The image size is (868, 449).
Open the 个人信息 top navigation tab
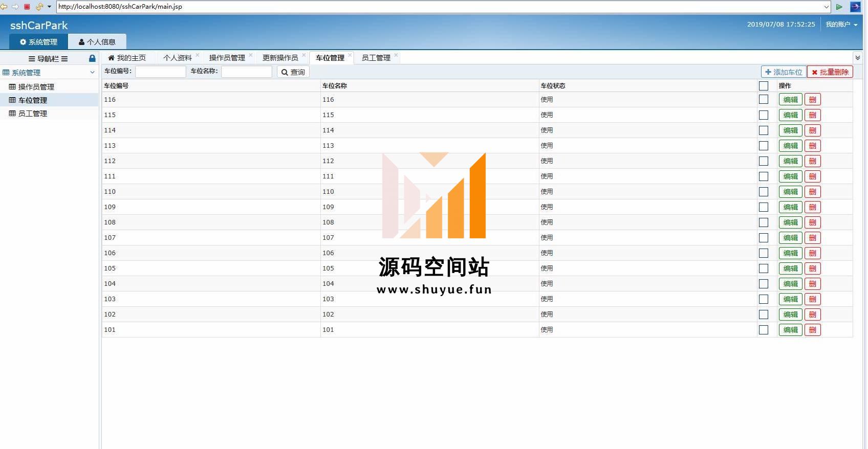tap(97, 42)
